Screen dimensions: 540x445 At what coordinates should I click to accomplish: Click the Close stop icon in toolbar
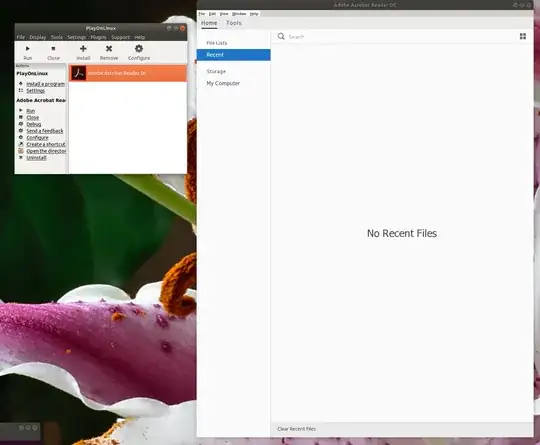tap(53, 49)
